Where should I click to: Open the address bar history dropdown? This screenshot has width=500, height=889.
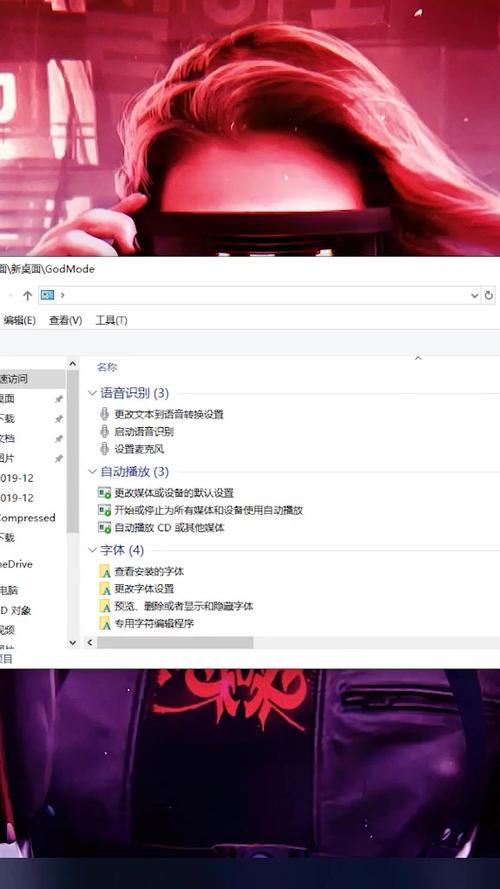tap(474, 295)
